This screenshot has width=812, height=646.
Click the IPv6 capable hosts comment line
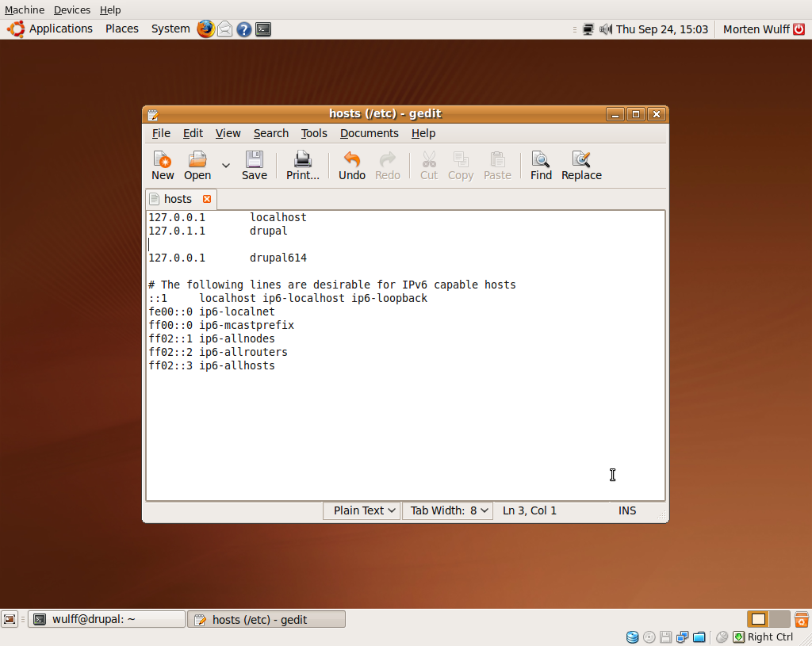coord(332,285)
